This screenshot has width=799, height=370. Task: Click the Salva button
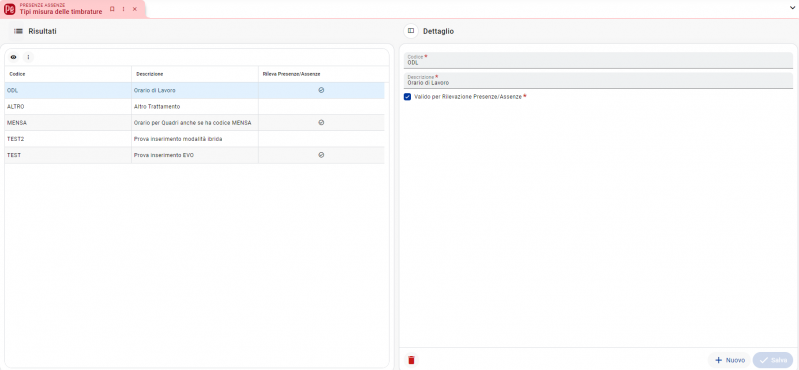tap(773, 360)
